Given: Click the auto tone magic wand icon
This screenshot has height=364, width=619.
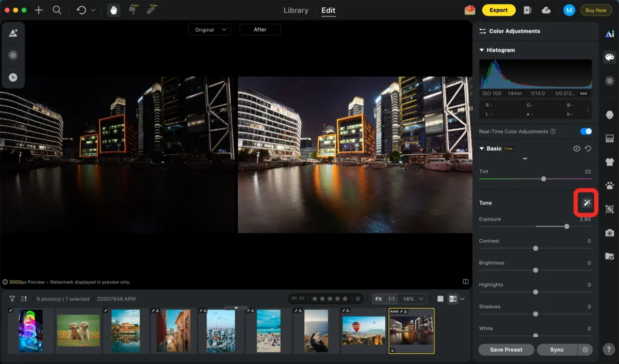Looking at the screenshot, I should click(x=587, y=203).
